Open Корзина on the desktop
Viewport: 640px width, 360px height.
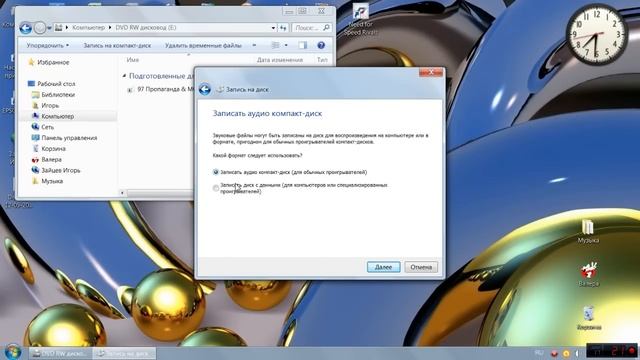pyautogui.click(x=589, y=318)
